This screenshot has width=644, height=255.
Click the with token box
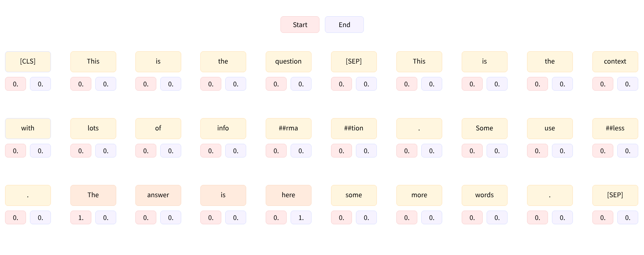click(28, 129)
